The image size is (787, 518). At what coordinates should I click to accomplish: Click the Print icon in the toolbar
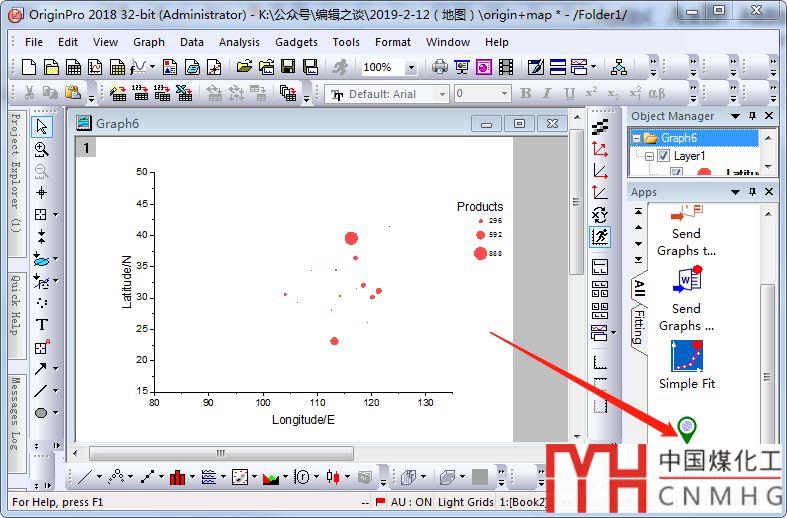[x=439, y=68]
